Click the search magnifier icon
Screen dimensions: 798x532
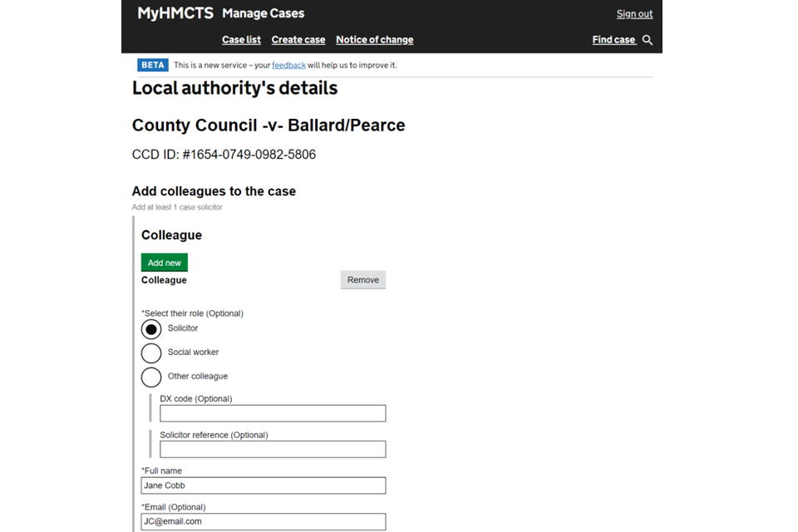[648, 40]
